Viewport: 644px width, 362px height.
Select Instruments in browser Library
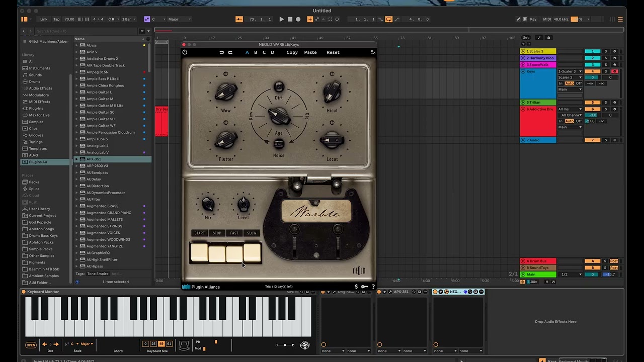tap(39, 68)
